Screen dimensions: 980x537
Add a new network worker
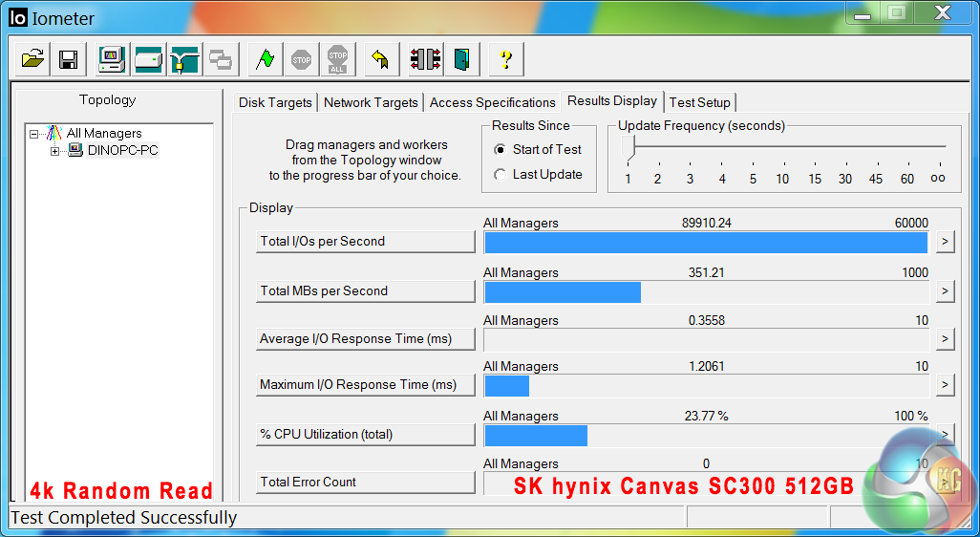[x=185, y=59]
